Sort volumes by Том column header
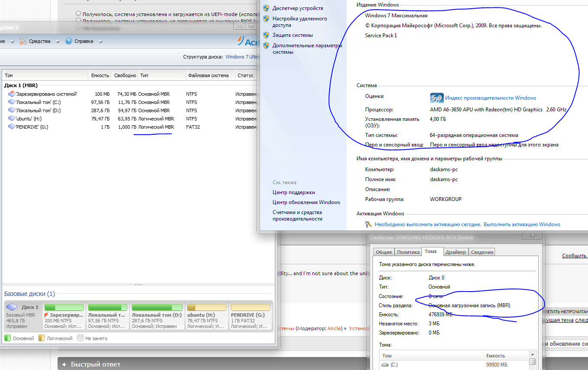 [45, 75]
